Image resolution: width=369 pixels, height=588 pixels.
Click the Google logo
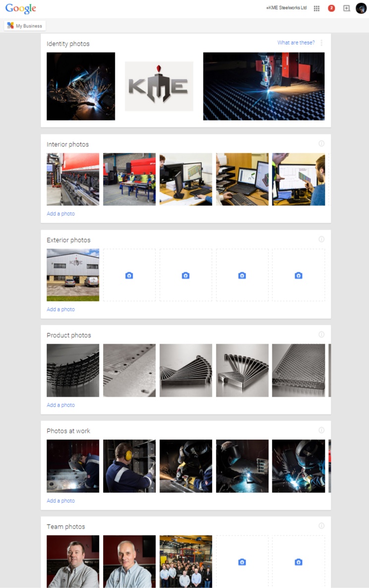point(21,8)
